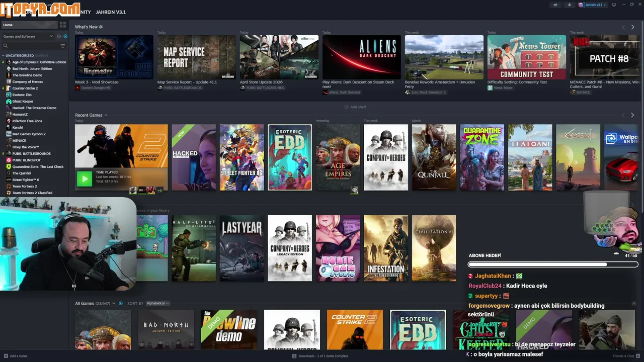Open Week 3 - Mod Showcase news card
This screenshot has height=362, width=644.
(x=114, y=57)
